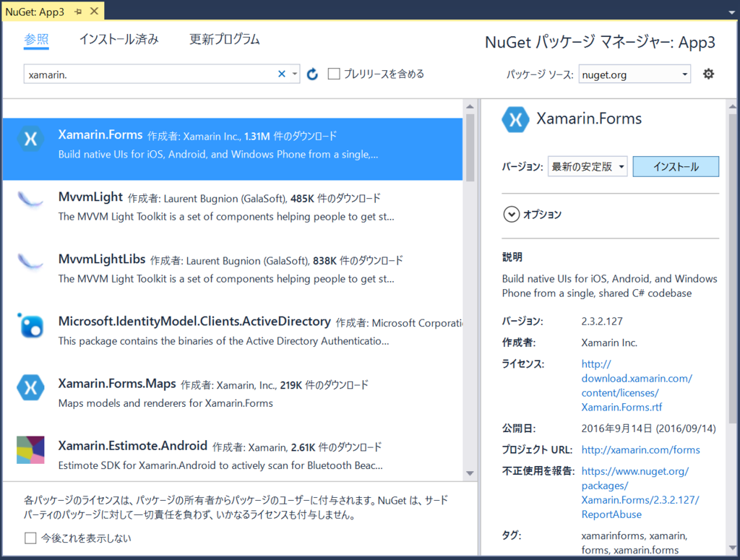
Task: Click the 公開日 value 2016年9月14日
Action: click(x=648, y=428)
